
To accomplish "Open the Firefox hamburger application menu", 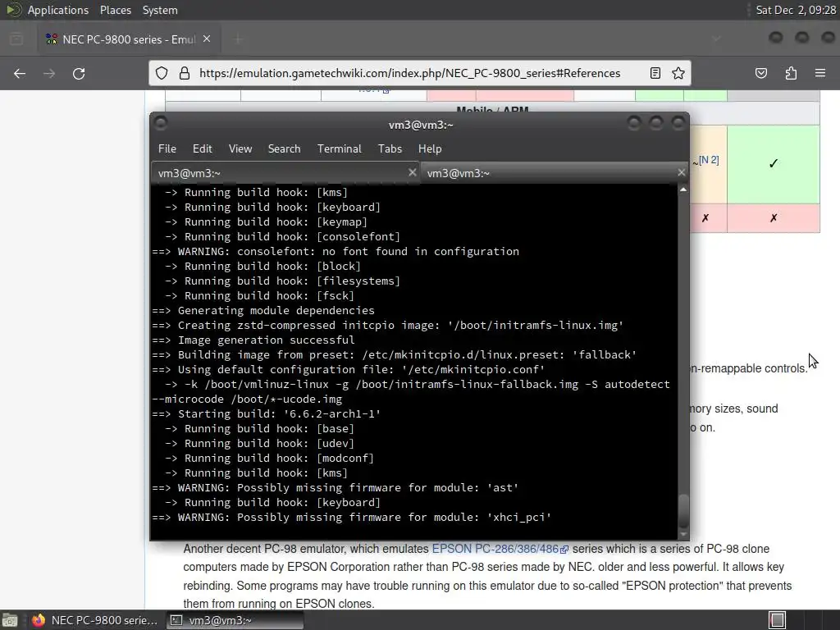I will (x=820, y=73).
